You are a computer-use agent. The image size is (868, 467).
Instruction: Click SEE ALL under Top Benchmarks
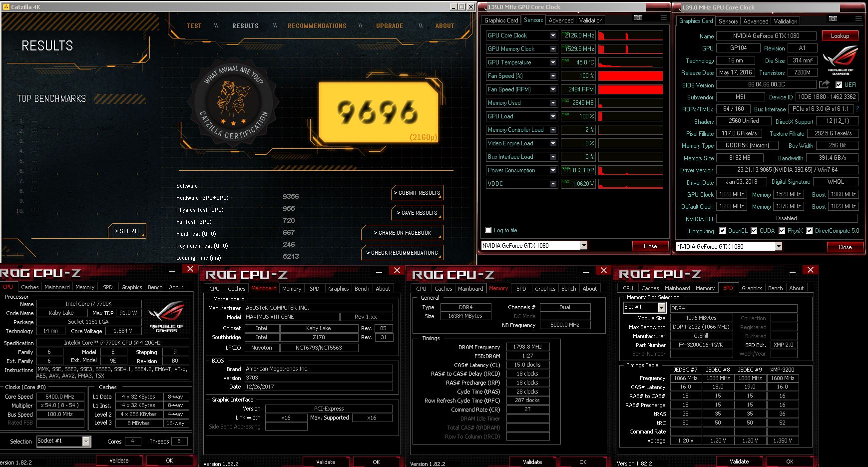127,231
